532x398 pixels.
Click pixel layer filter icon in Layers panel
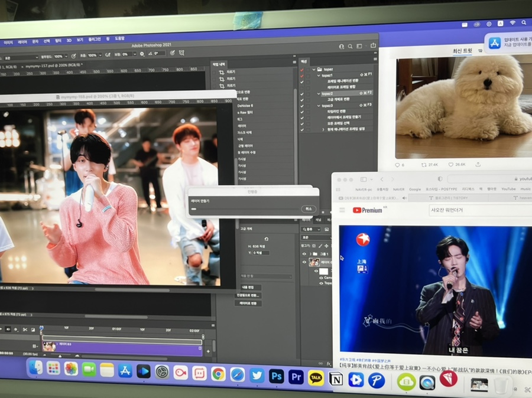[x=326, y=230]
